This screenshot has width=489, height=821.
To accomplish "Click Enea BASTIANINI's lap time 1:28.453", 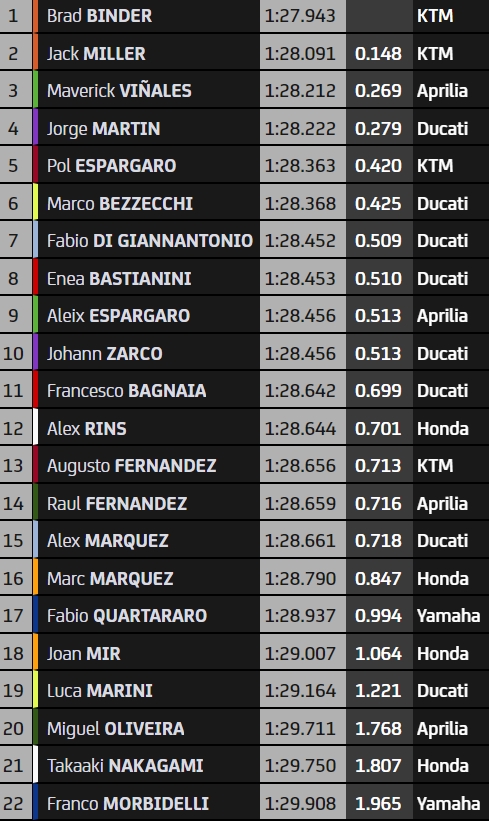I will click(300, 278).
